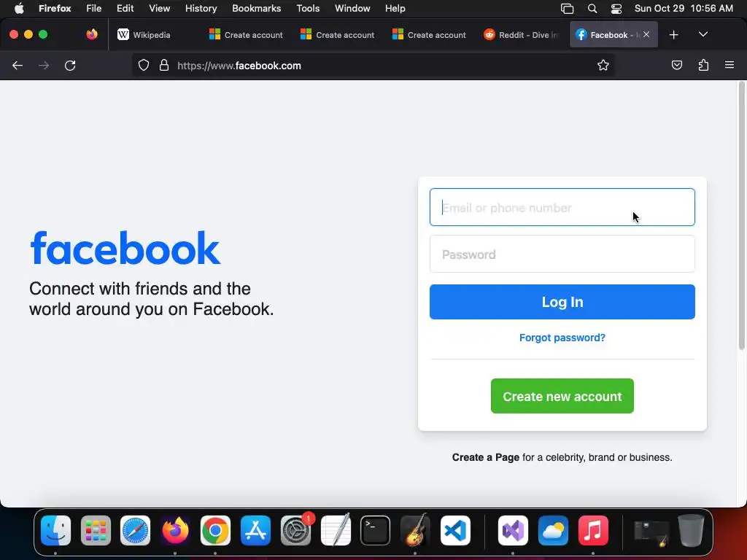This screenshot has width=747, height=560.
Task: Click the page vertical scrollbar
Action: 741,217
